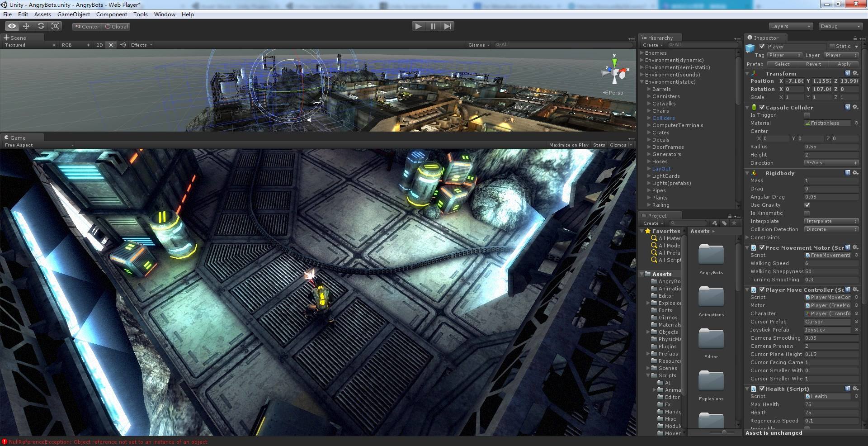The height and width of the screenshot is (446, 868).
Task: Expand the Enemies hierarchy item
Action: pos(642,53)
